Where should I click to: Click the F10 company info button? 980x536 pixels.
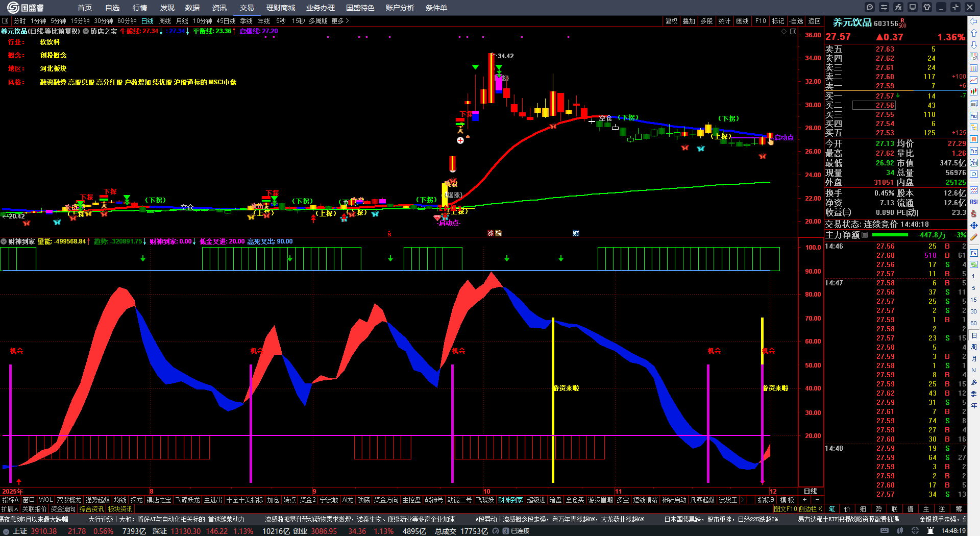click(x=761, y=21)
